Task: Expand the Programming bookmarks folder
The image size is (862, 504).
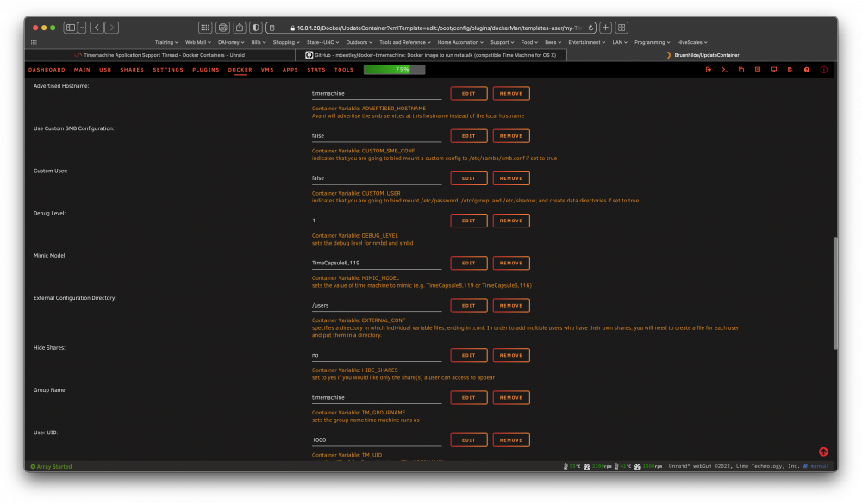Action: pyautogui.click(x=652, y=42)
